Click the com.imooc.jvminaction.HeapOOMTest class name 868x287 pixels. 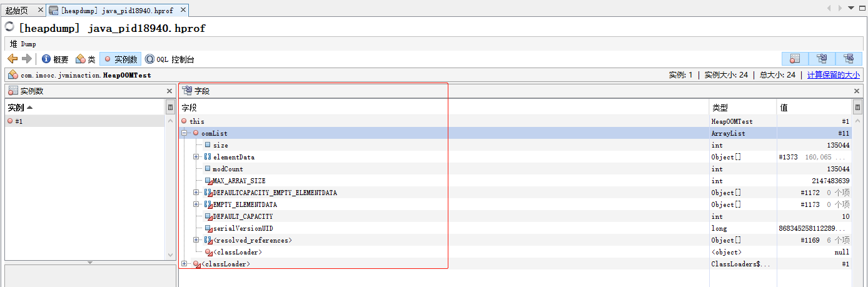coord(86,75)
